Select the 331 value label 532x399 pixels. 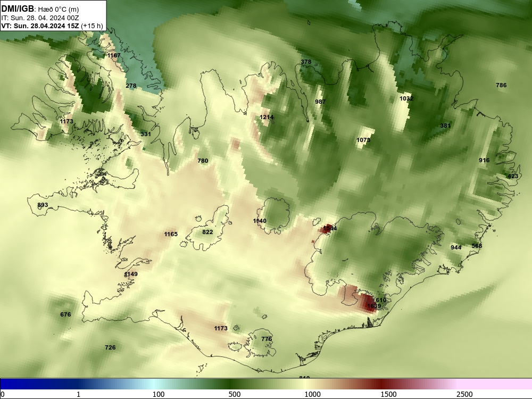click(x=146, y=135)
